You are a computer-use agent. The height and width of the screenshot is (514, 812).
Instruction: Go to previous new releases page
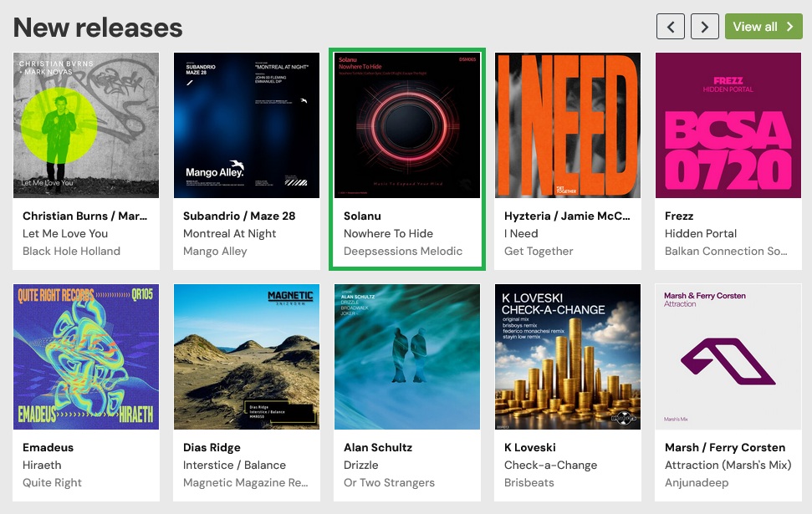[671, 27]
